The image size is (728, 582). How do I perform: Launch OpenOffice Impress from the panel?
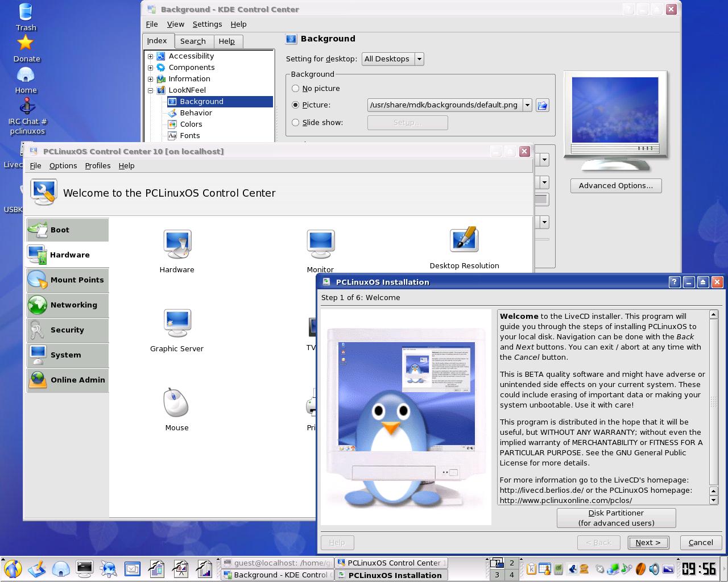pos(180,568)
